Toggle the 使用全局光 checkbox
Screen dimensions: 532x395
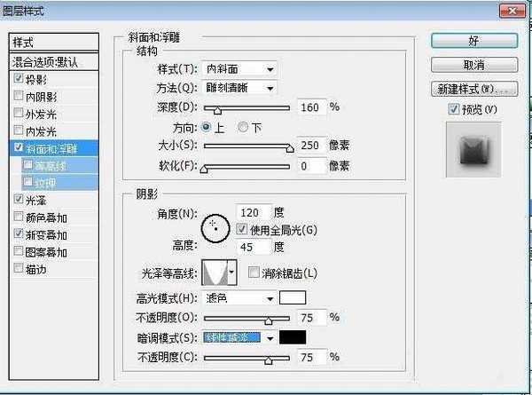pyautogui.click(x=242, y=229)
